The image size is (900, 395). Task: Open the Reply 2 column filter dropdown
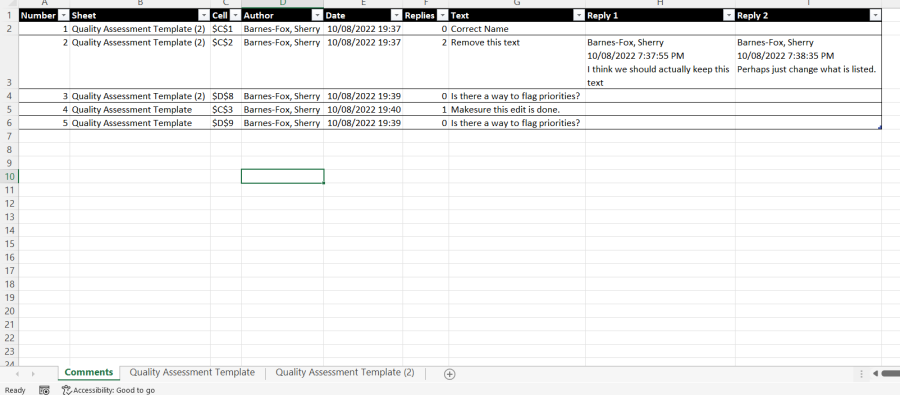click(875, 16)
